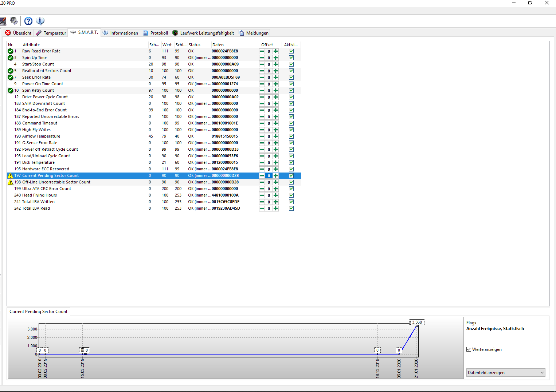
Task: Click the graph zero marker at 16.12.2019
Action: 377,350
